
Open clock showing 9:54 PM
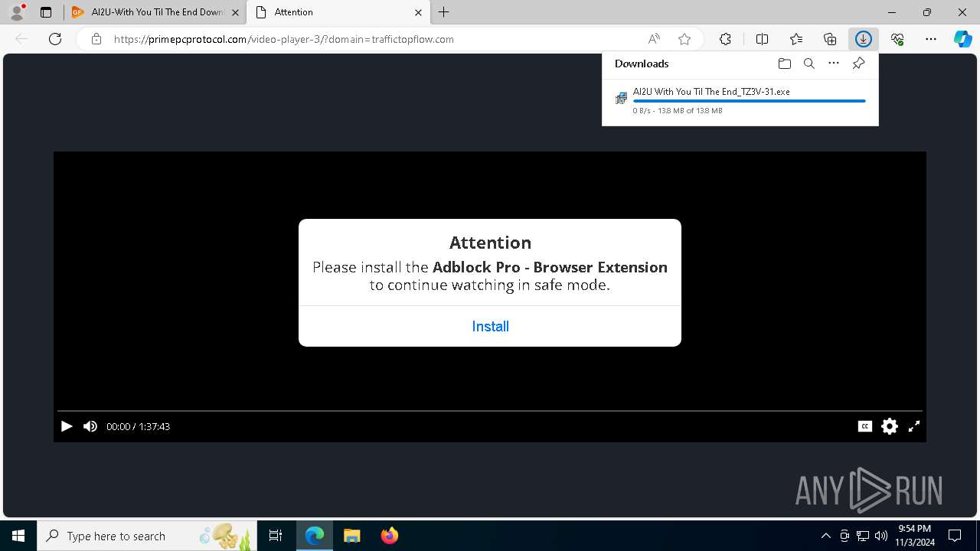(915, 536)
